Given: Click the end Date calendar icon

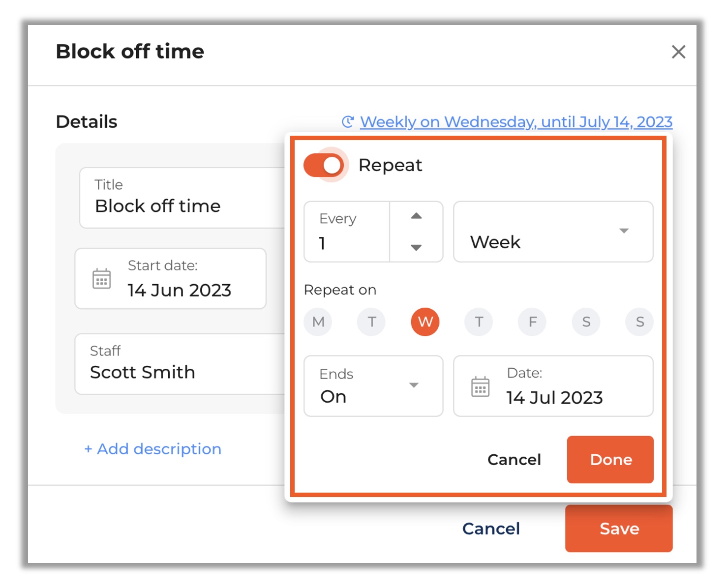Looking at the screenshot, I should 480,386.
